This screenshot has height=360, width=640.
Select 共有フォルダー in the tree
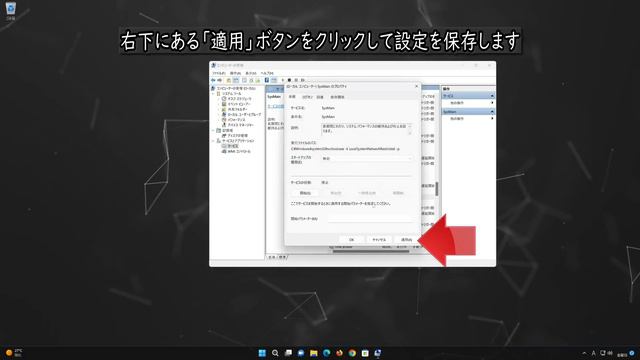click(235, 109)
